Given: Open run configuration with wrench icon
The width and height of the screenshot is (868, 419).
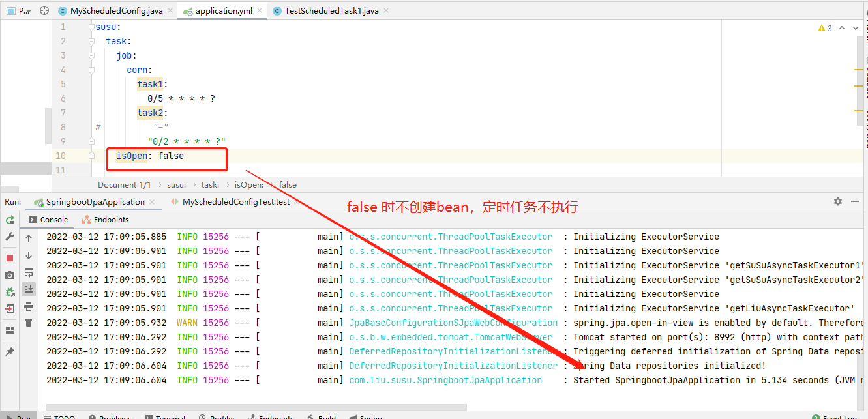Looking at the screenshot, I should pyautogui.click(x=9, y=237).
